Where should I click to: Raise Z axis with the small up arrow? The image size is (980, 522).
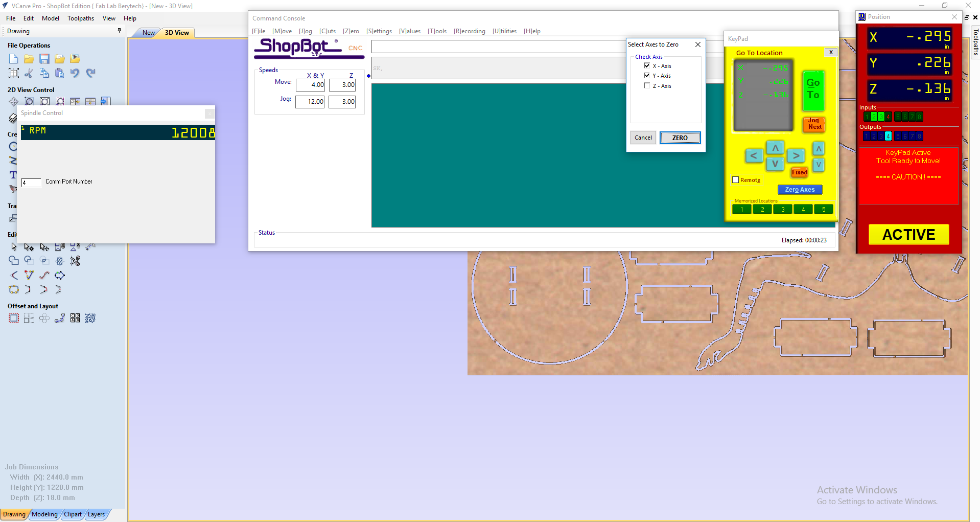tap(819, 149)
